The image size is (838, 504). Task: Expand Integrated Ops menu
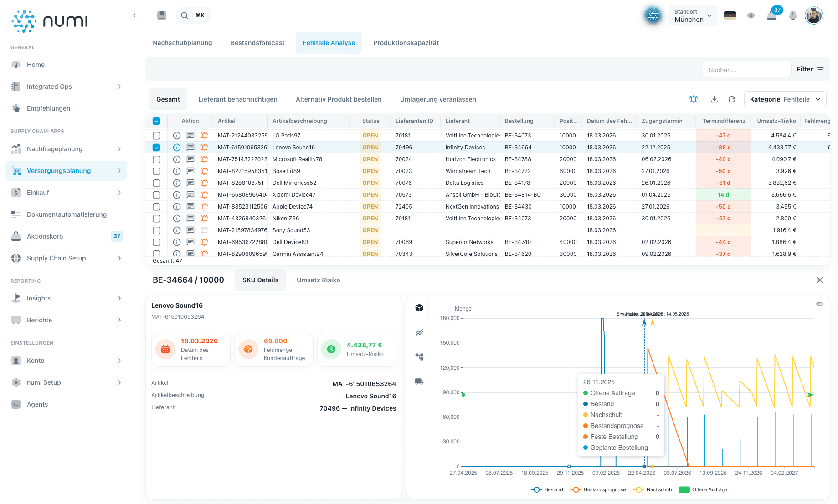(66, 87)
